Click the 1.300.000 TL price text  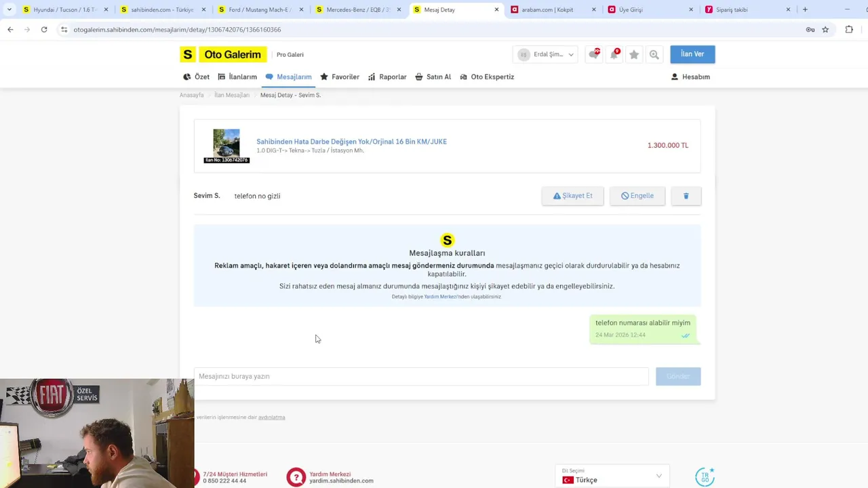pyautogui.click(x=668, y=146)
